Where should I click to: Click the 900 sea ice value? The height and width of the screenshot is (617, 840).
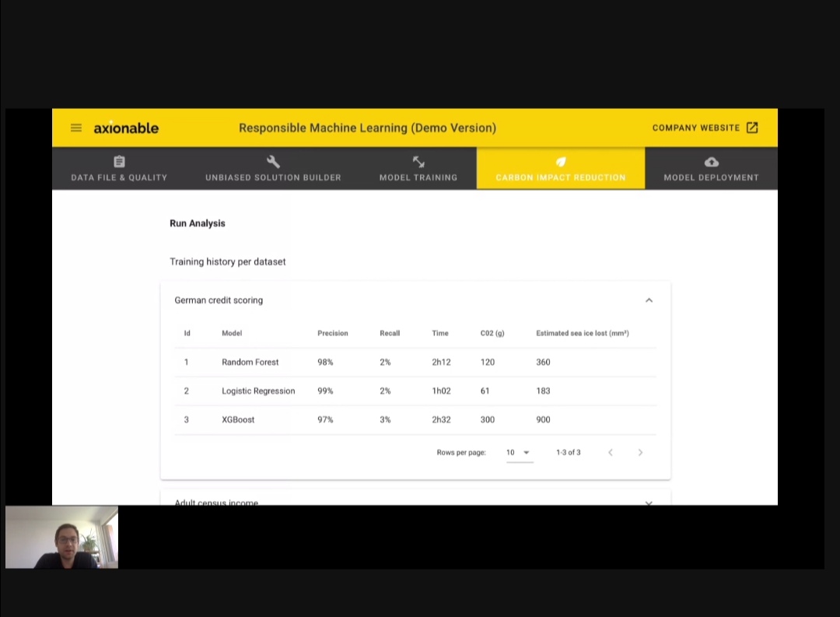(543, 419)
